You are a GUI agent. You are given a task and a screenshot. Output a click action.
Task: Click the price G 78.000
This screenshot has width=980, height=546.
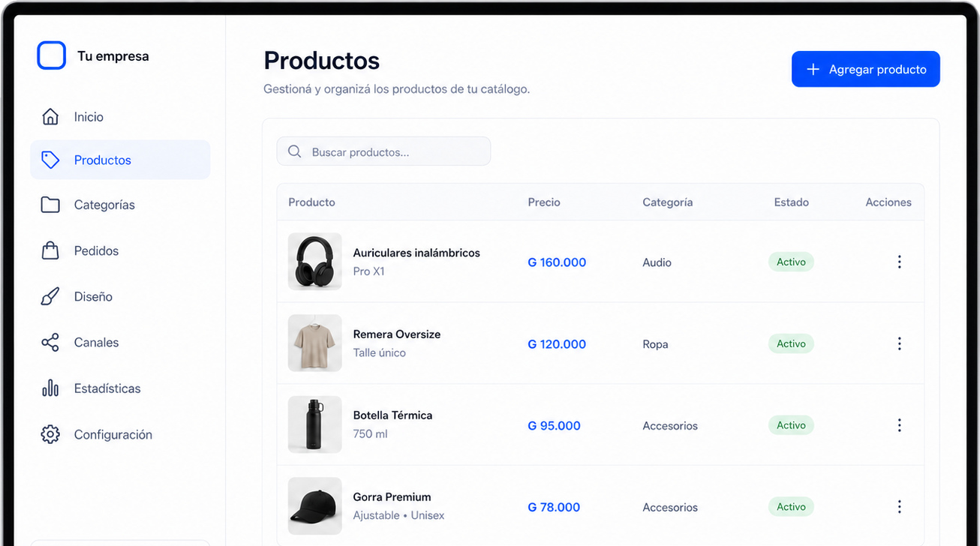[x=554, y=507]
